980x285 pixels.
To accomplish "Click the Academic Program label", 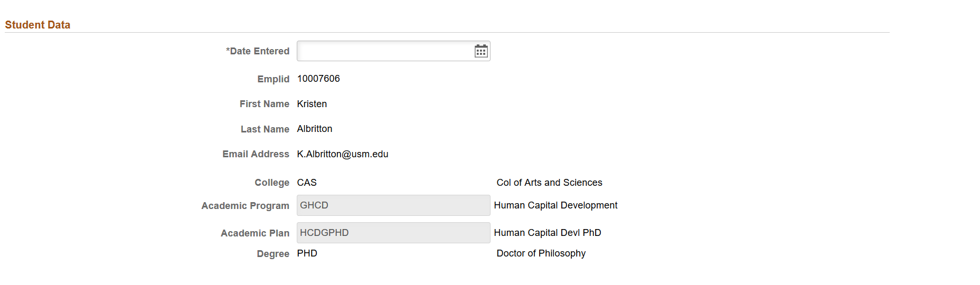I will click(246, 206).
